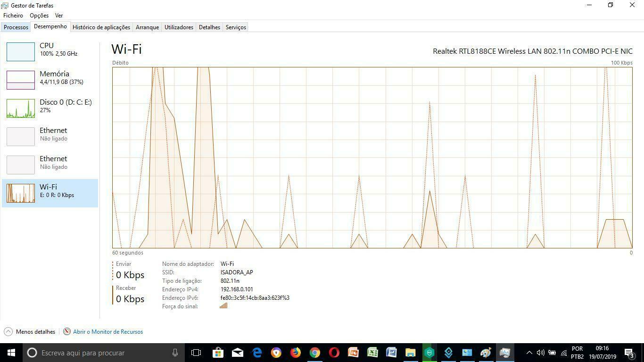
Task: Switch to the Serviços tab
Action: 236,27
